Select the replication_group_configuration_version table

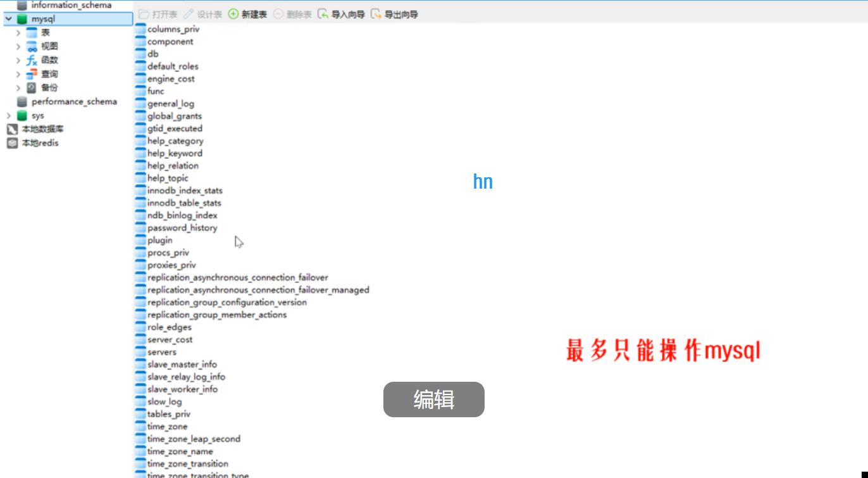[x=227, y=303]
